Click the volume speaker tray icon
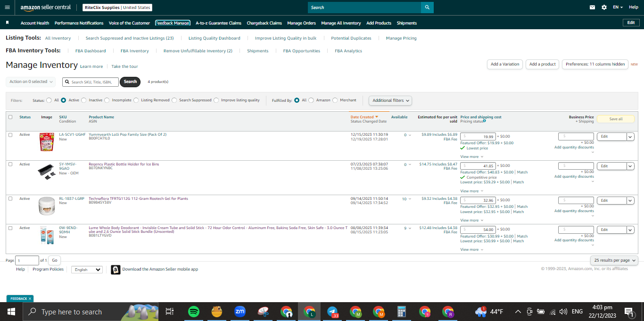644x321 pixels. click(x=563, y=312)
